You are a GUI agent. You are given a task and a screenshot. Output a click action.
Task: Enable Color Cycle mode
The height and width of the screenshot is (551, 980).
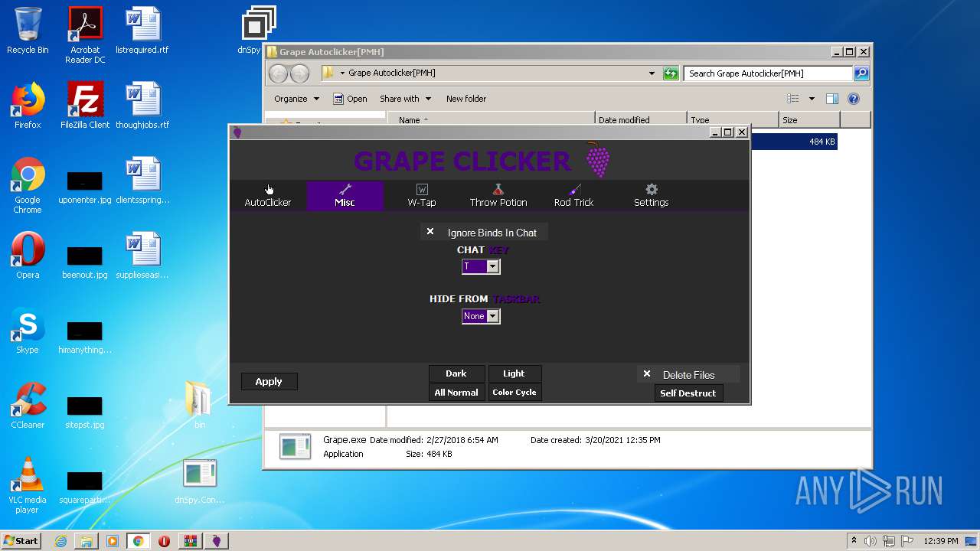pyautogui.click(x=514, y=393)
